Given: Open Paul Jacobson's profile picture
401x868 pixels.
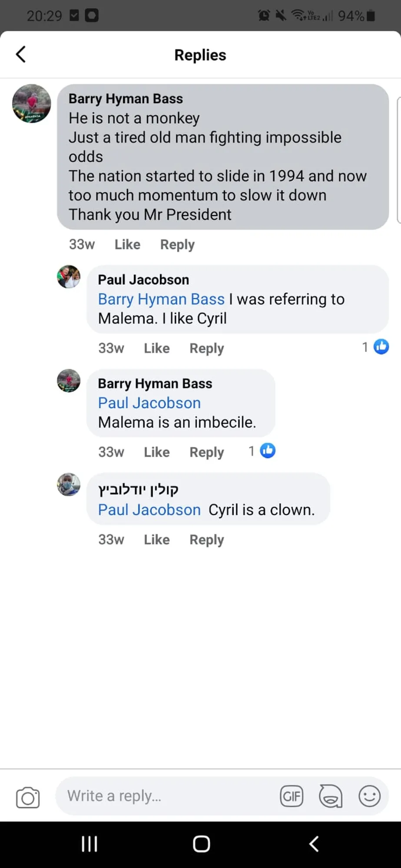Looking at the screenshot, I should pos(69,276).
